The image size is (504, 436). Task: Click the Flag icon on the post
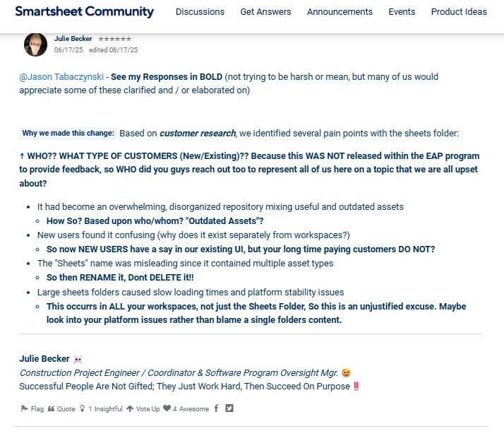24,408
